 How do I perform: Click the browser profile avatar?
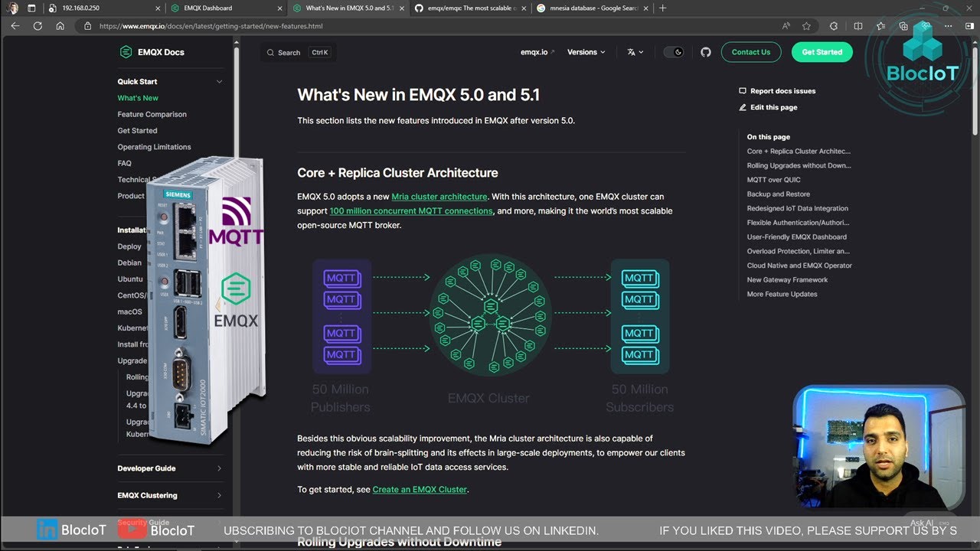click(13, 8)
